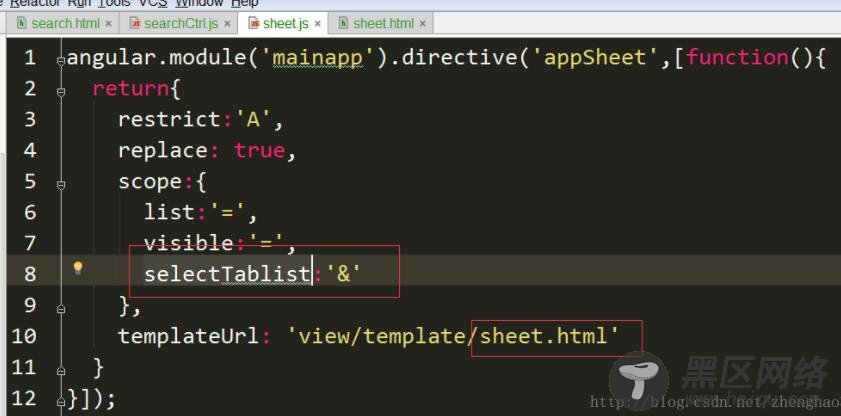Click the 'visible' property on line 7
Screen dimensions: 841x416
coord(188,243)
